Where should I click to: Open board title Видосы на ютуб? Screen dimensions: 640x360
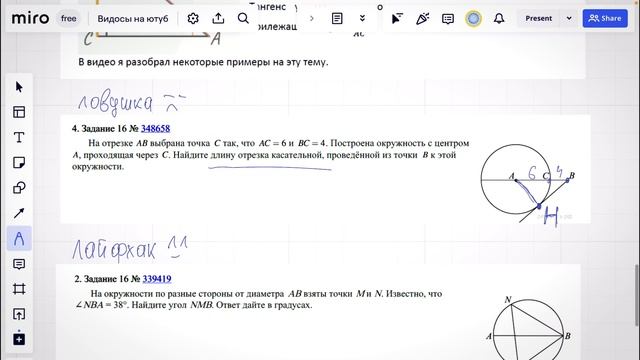point(133,19)
